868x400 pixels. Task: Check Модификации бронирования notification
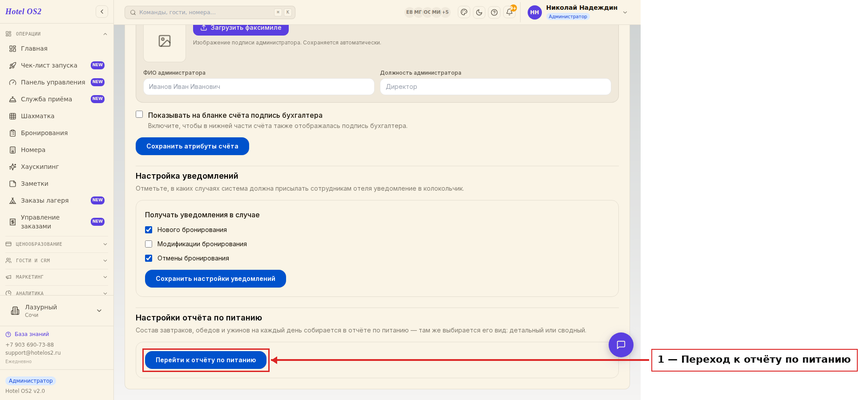[x=149, y=244]
